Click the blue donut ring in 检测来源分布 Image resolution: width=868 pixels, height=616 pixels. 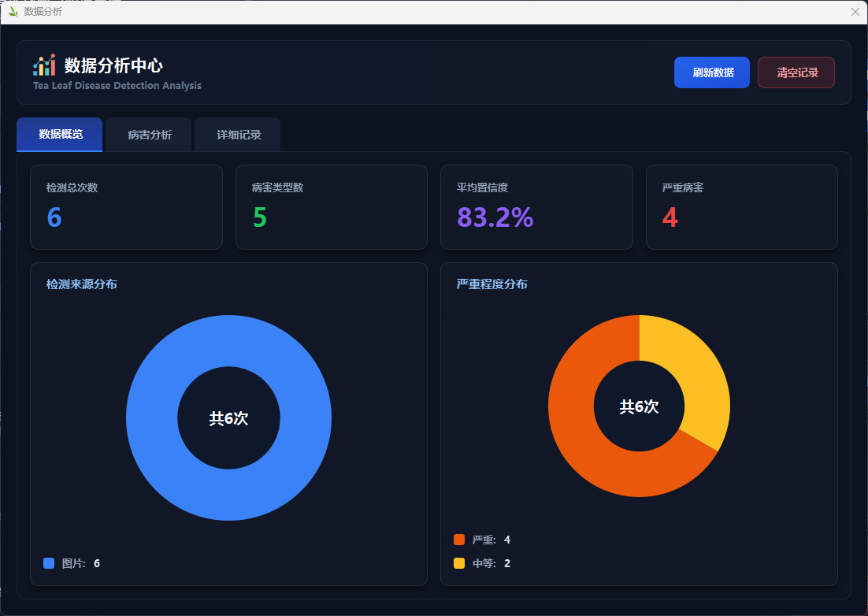(x=151, y=417)
